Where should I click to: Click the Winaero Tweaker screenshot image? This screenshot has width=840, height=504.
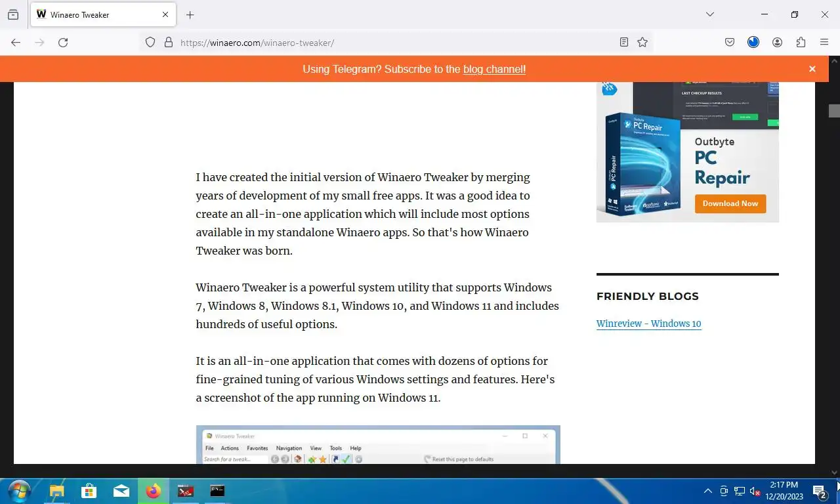378,445
